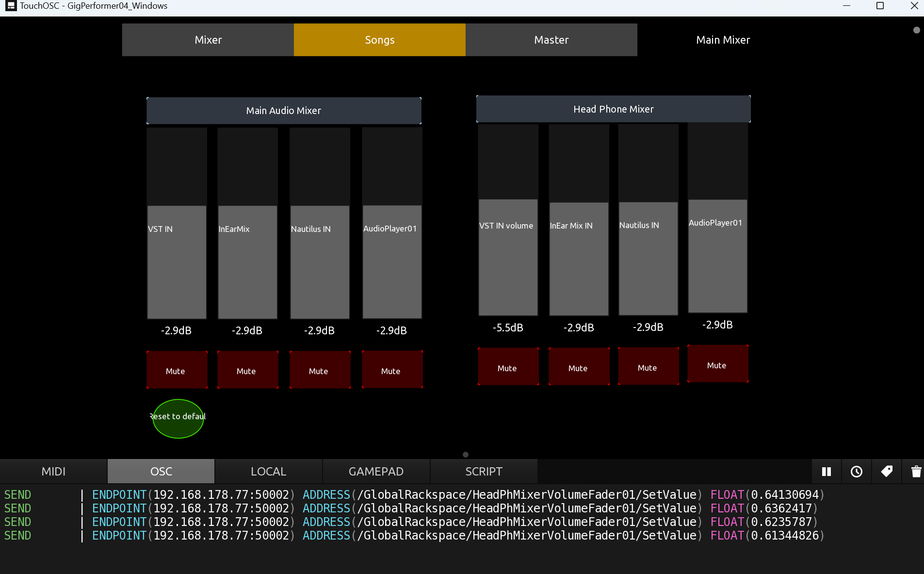This screenshot has height=574, width=924.
Task: Click the Main Audio Mixer header label
Action: (x=284, y=111)
